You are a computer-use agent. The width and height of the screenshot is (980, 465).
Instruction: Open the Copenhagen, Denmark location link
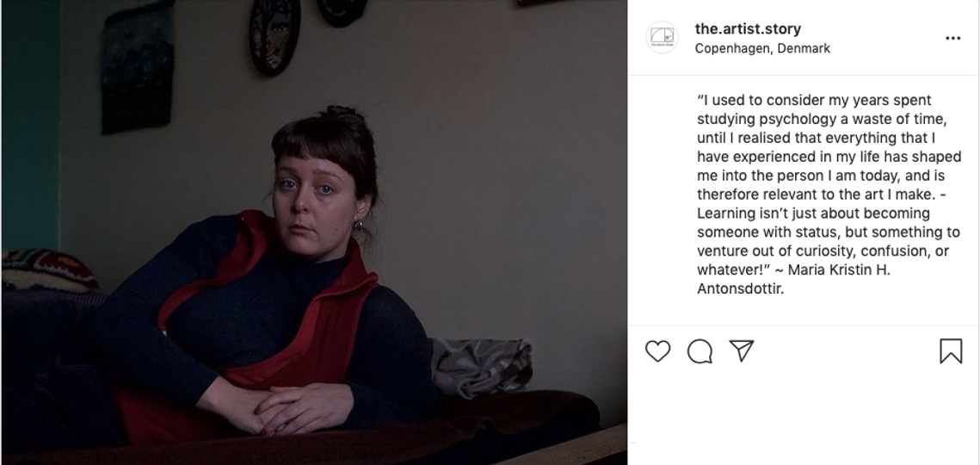click(762, 48)
